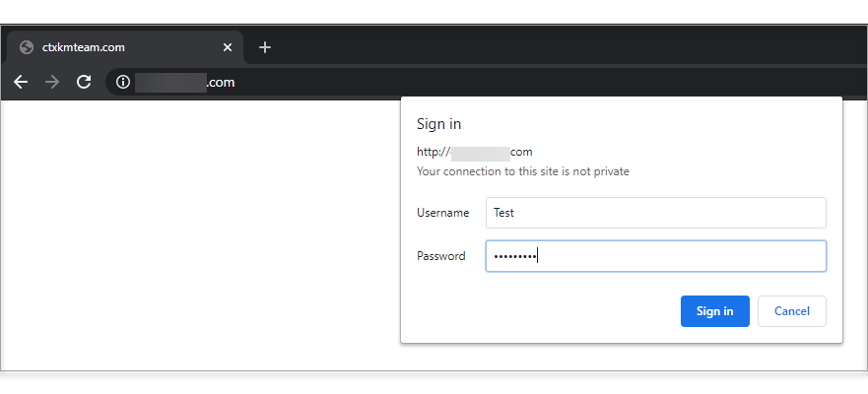
Task: Go forward using the right arrow
Action: point(52,83)
